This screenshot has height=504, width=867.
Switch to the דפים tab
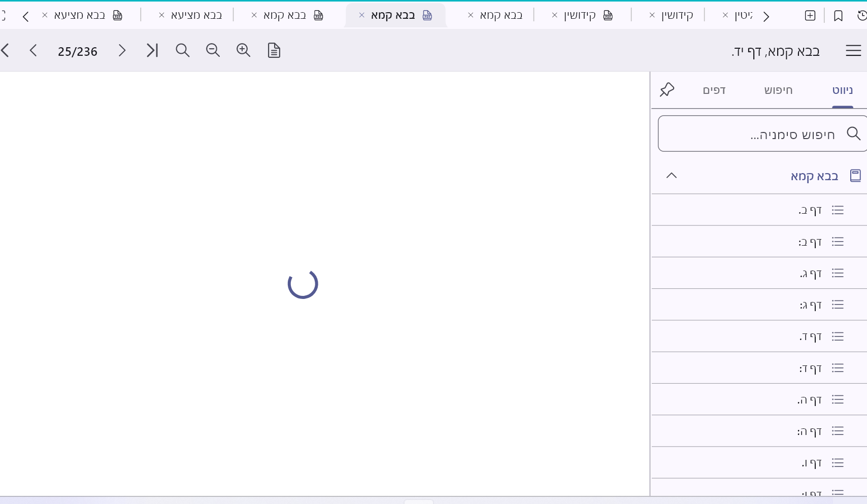(714, 90)
